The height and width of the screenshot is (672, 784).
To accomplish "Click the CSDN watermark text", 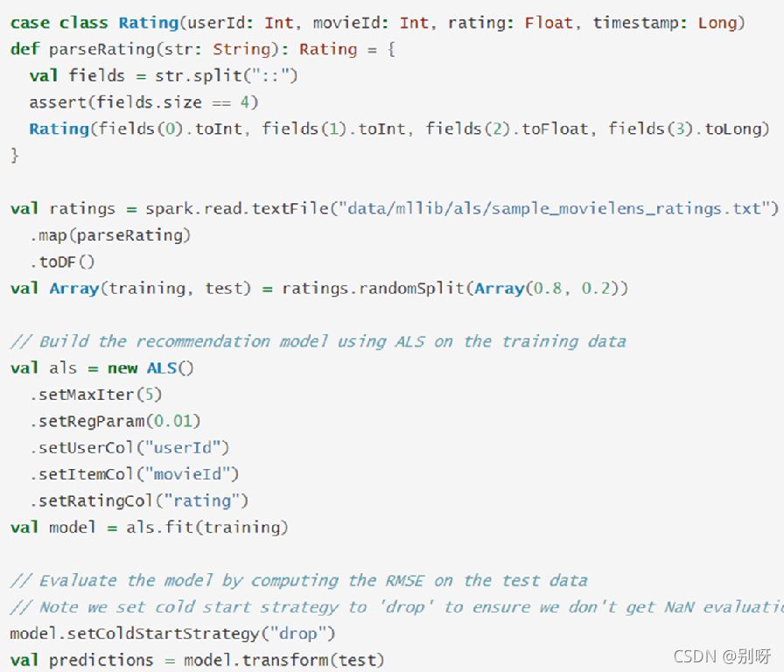I will 722,656.
